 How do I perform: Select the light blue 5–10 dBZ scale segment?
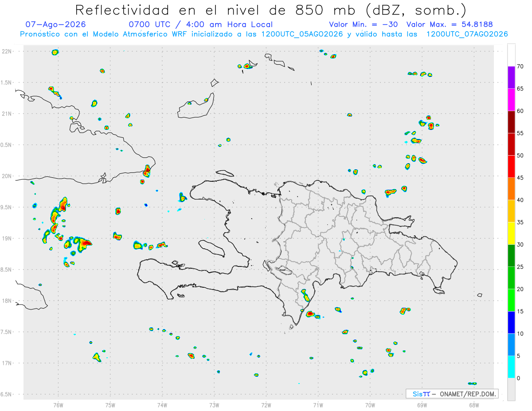tap(512, 345)
